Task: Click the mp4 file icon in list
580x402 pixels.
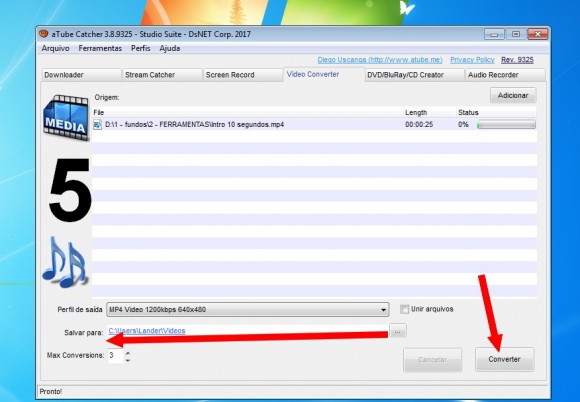Action: click(97, 125)
